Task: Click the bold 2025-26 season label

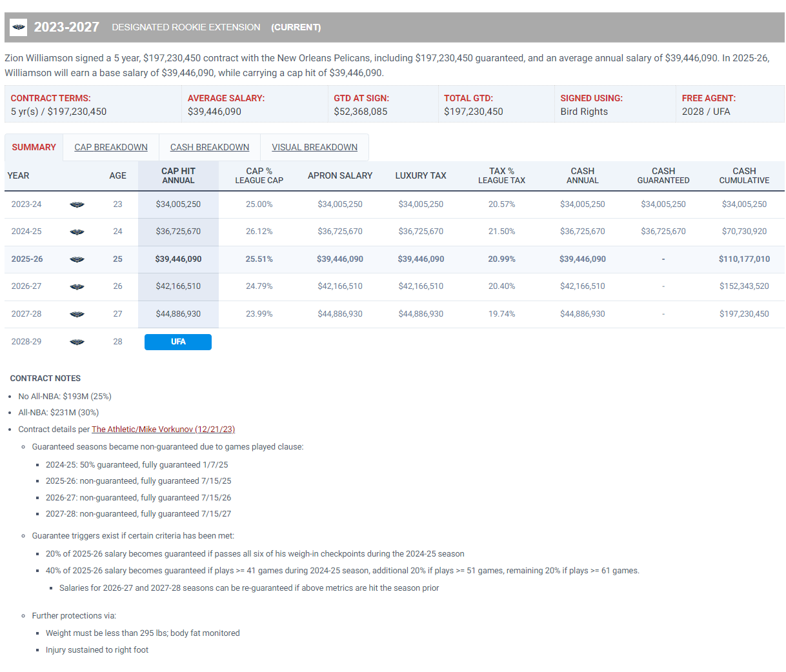Action: coord(27,259)
